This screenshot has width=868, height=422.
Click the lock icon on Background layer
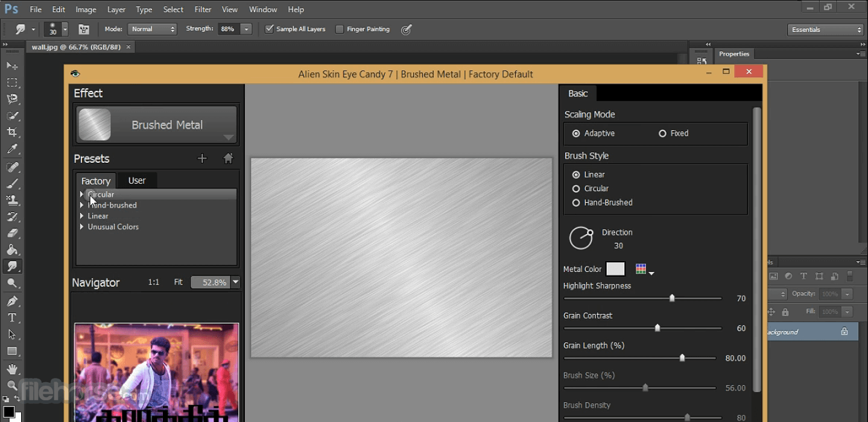(x=844, y=332)
